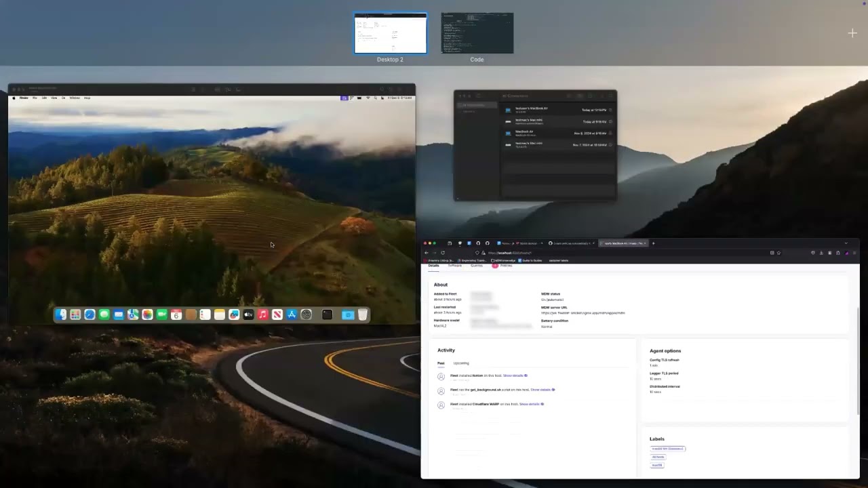868x488 pixels.
Task: Open a new tab in the browser
Action: click(x=654, y=243)
